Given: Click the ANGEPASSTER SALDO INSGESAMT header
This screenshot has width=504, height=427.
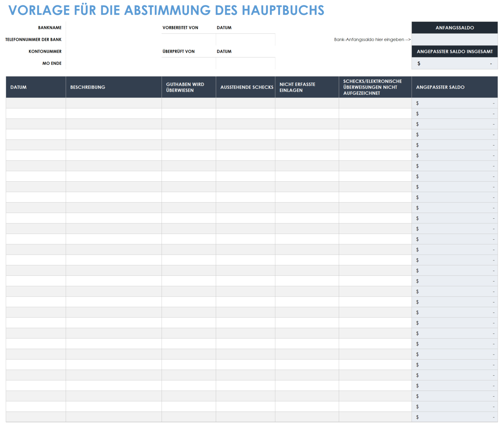Looking at the screenshot, I should (x=454, y=51).
